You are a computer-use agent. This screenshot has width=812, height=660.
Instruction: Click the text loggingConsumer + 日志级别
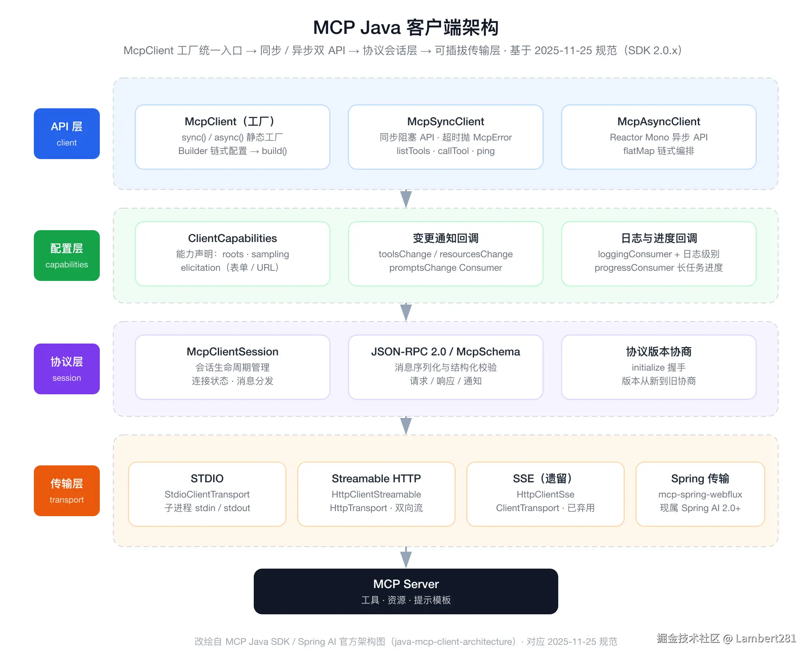659,254
